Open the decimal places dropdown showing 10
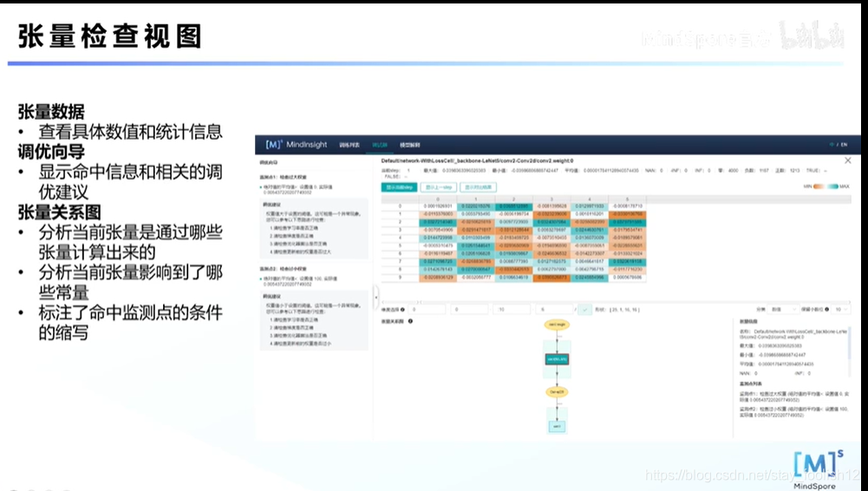The image size is (868, 491). point(841,310)
